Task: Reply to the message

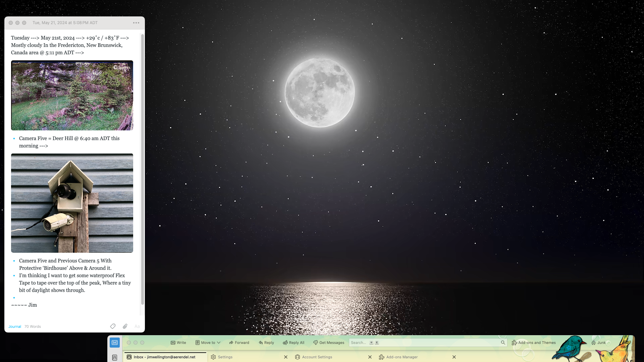Action: pos(266,343)
